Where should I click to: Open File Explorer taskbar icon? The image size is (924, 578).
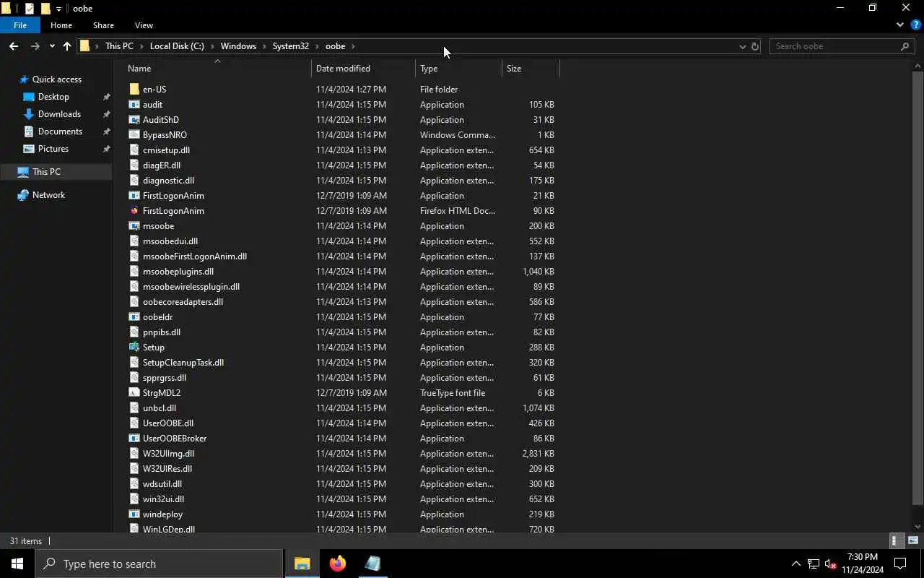coord(302,564)
